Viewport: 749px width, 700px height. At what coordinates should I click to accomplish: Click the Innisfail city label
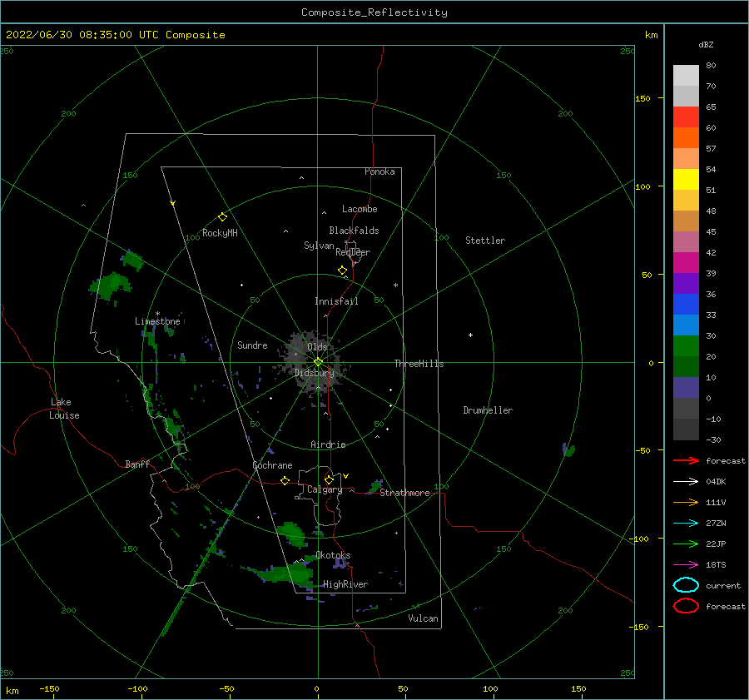[336, 301]
